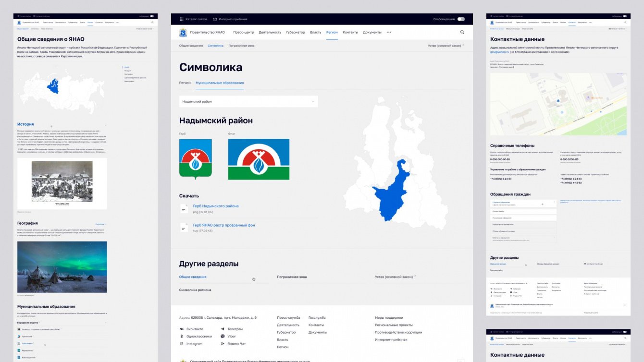
Task: Open Viber social icon in center footer
Action: click(223, 336)
